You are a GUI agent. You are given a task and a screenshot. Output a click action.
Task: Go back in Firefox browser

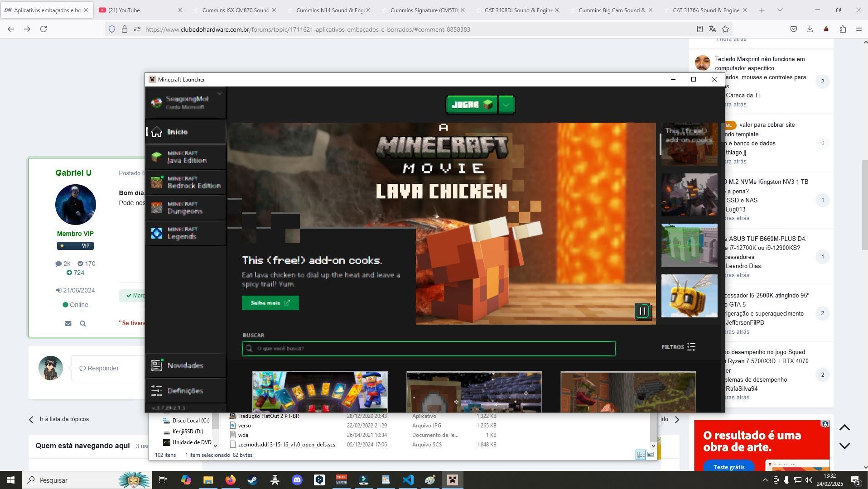11,29
